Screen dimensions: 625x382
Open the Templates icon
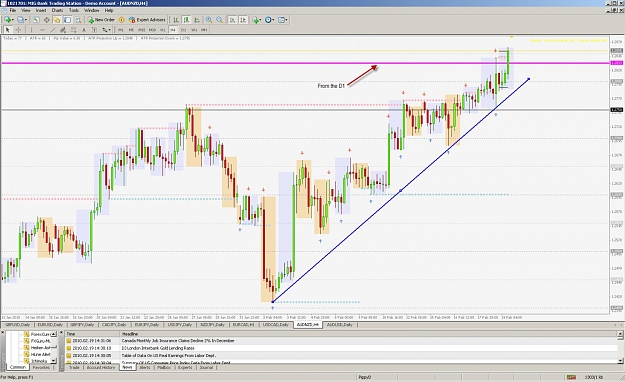coord(281,20)
